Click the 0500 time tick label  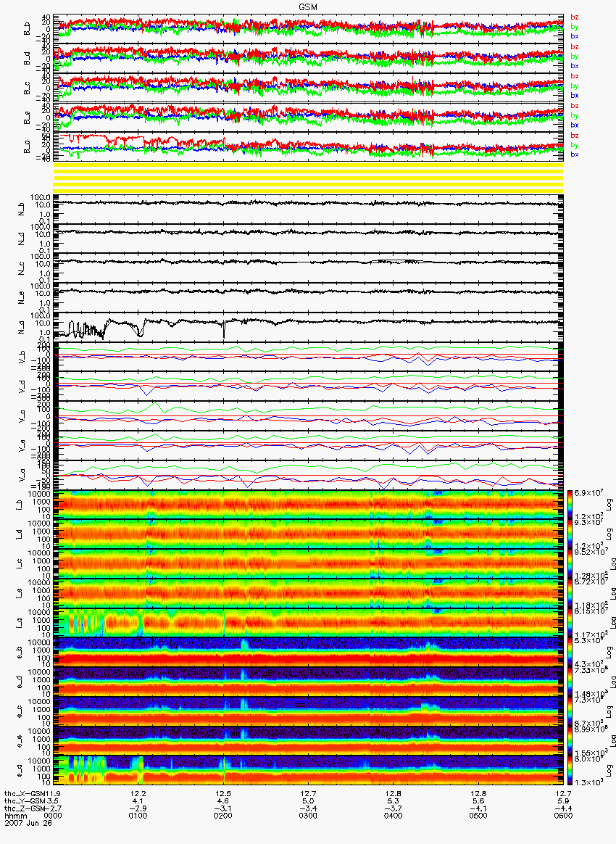pyautogui.click(x=478, y=816)
